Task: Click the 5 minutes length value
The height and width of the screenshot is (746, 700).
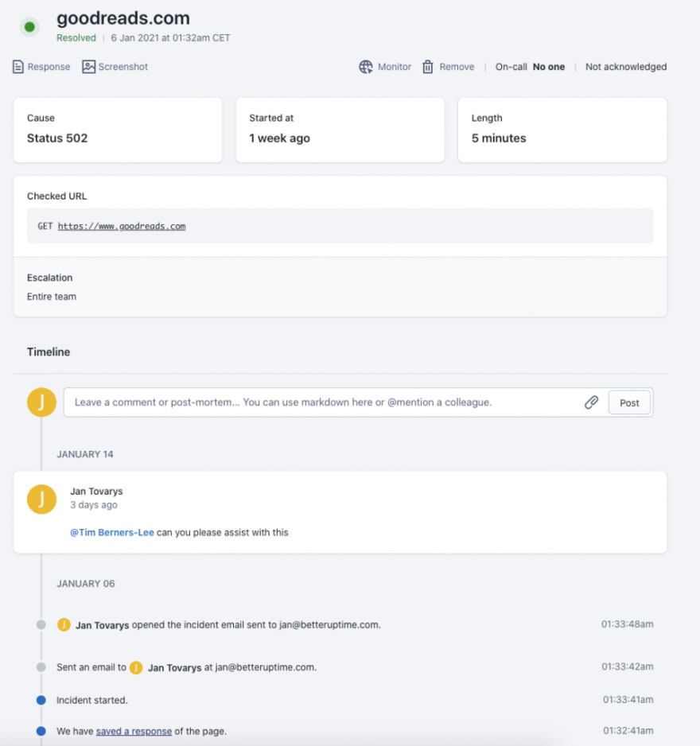Action: pos(499,138)
